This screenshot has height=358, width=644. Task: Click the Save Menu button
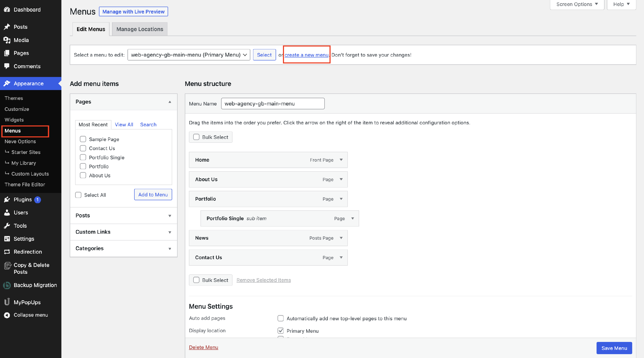point(614,348)
